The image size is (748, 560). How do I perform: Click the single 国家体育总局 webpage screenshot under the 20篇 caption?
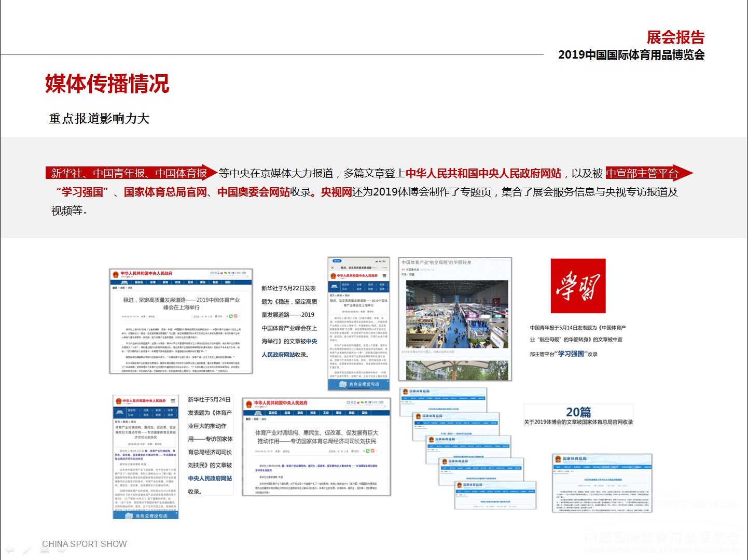(602, 483)
